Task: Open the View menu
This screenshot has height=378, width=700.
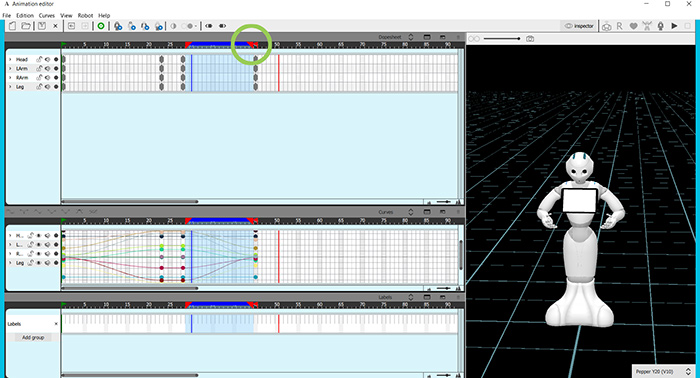Action: pos(66,15)
